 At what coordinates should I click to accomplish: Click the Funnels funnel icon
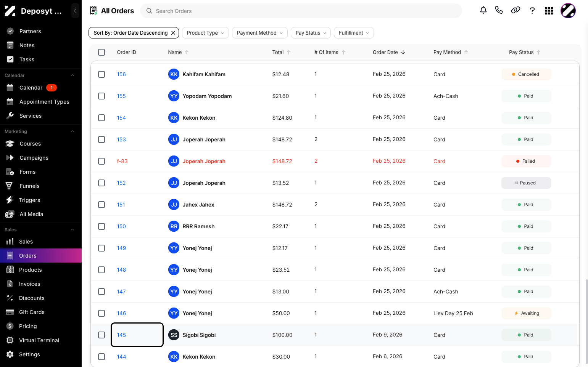pos(9,186)
